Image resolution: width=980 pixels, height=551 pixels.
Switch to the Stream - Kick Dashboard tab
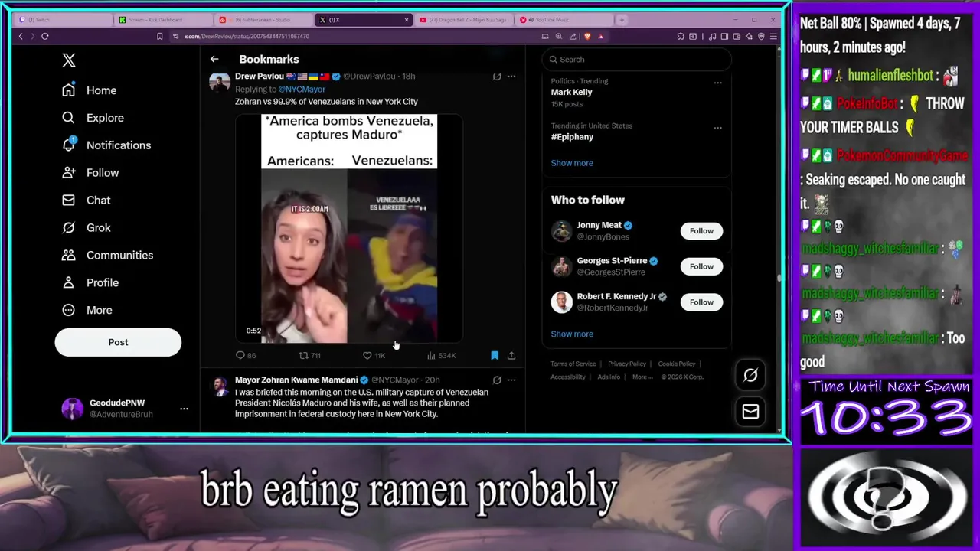tap(163, 20)
